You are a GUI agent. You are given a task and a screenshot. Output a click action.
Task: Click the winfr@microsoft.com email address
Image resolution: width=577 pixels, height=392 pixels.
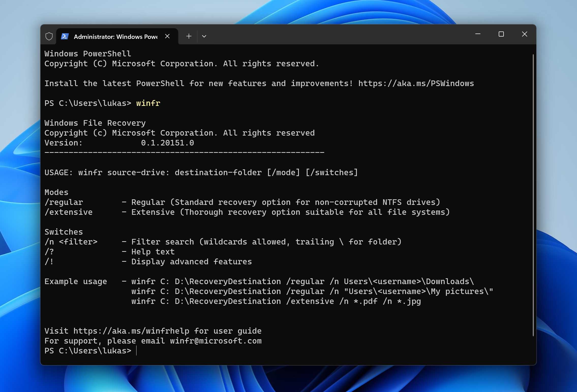pos(216,340)
